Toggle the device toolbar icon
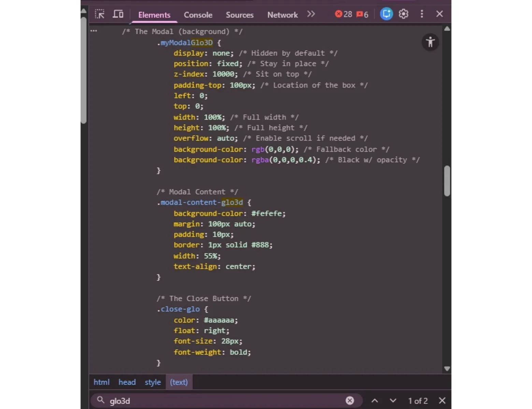 click(118, 14)
